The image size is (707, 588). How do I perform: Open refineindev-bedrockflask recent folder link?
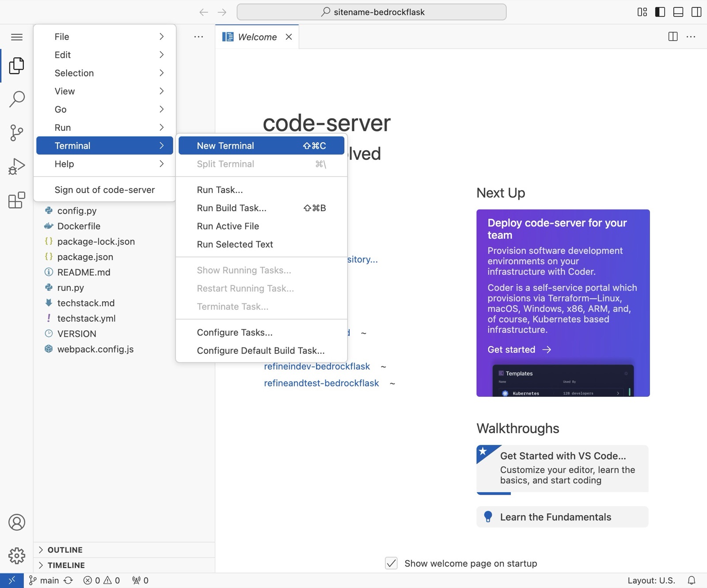(317, 366)
